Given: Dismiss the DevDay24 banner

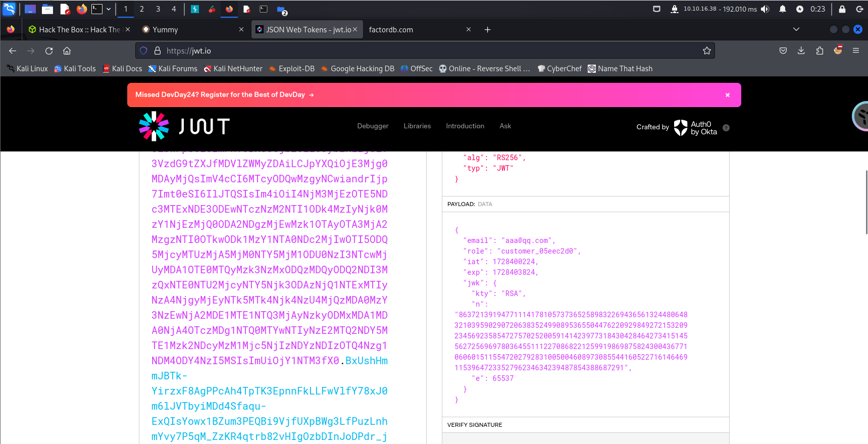Looking at the screenshot, I should 727,95.
